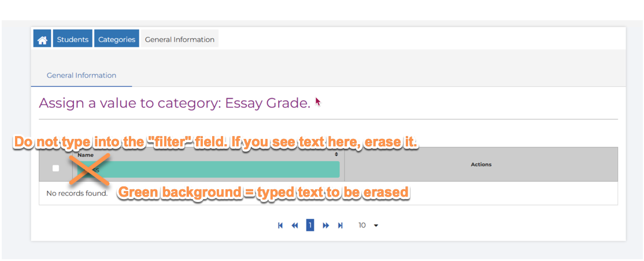Go to next page of results
This screenshot has height=261, width=644.
(x=325, y=225)
